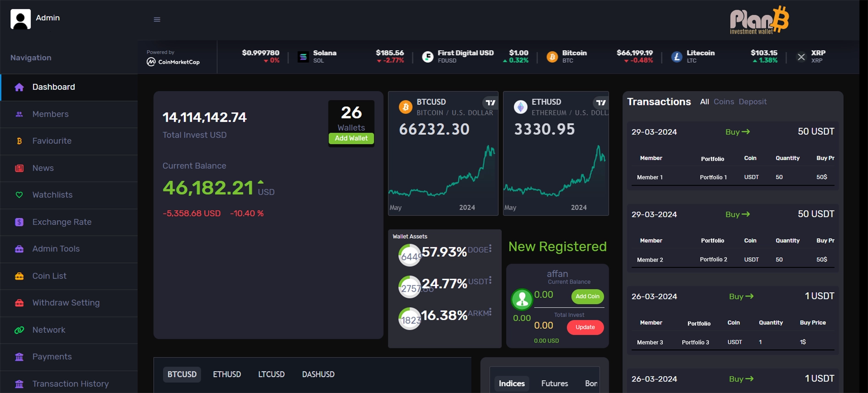Click the Withdraw Setting toolbox icon
868x393 pixels.
[19, 303]
